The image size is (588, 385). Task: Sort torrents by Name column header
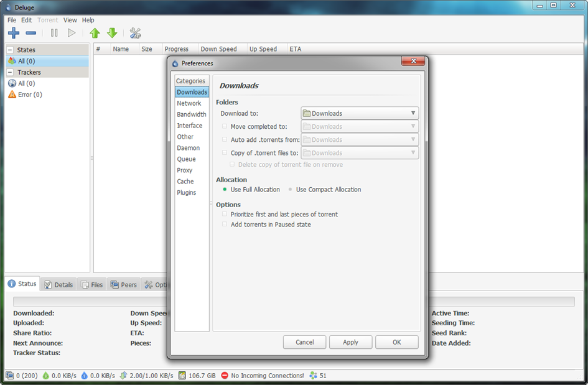coord(124,49)
